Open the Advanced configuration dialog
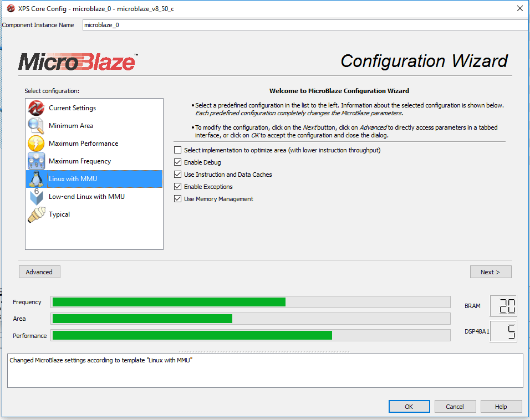This screenshot has width=530, height=420. (x=39, y=272)
